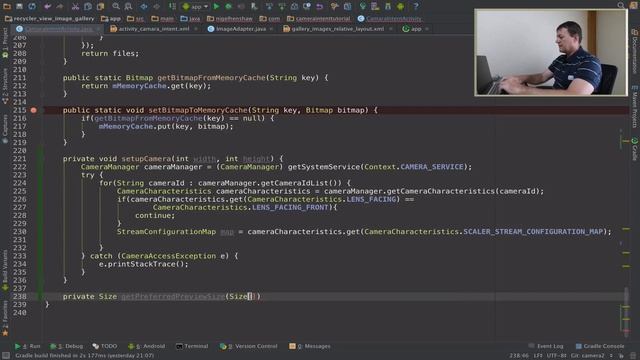Select the java folder breadcrumb
This screenshot has width=640, height=360.
(x=191, y=18)
